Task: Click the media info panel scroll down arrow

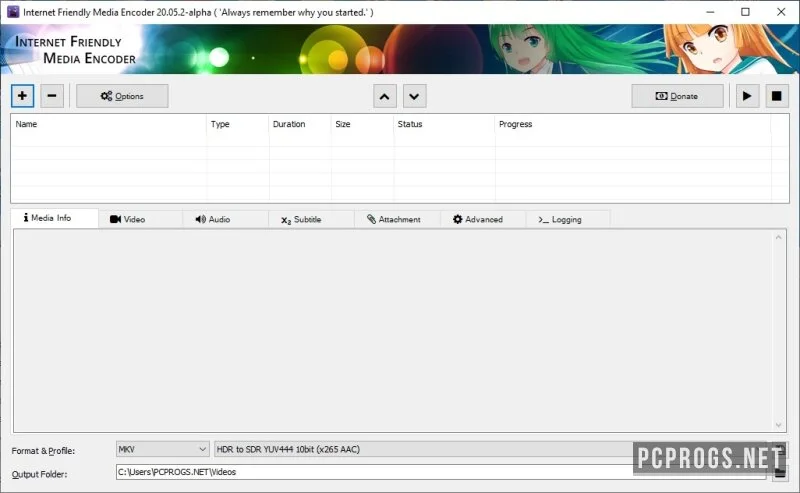Action: (x=779, y=425)
